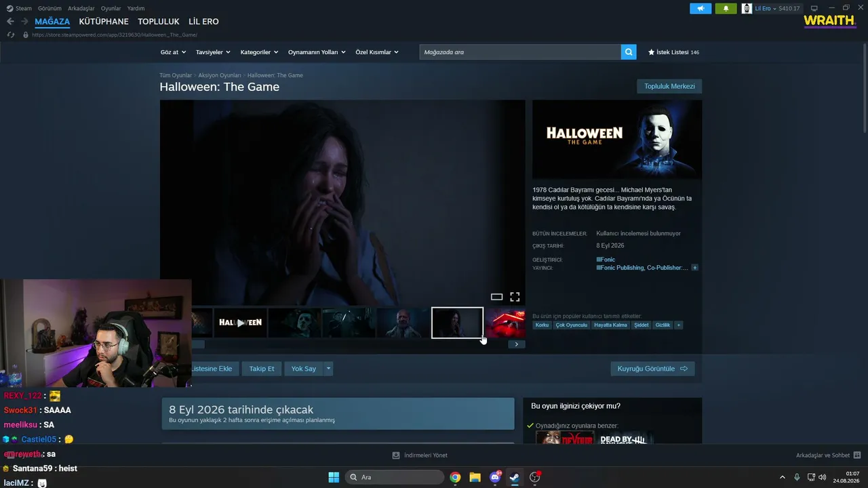868x488 pixels.
Task: Open the IllFonic developer link
Action: pos(606,260)
